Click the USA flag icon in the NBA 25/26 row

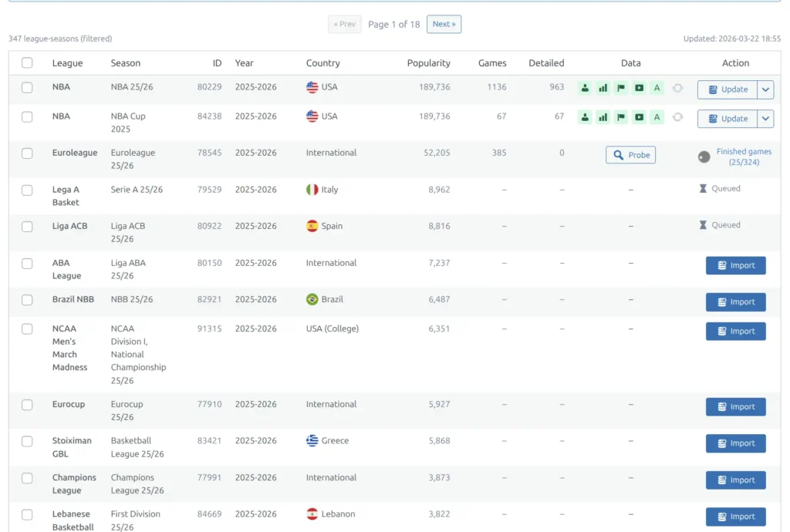click(312, 87)
